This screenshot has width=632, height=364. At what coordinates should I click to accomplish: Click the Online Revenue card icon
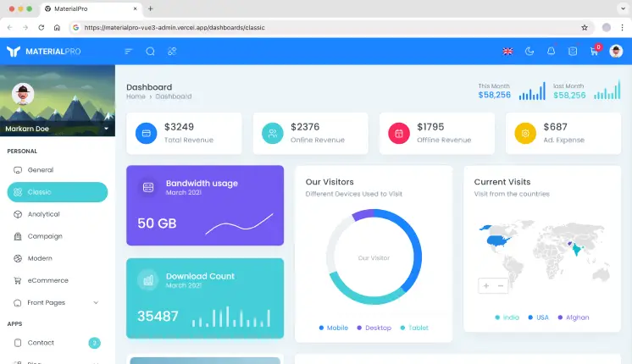click(273, 133)
